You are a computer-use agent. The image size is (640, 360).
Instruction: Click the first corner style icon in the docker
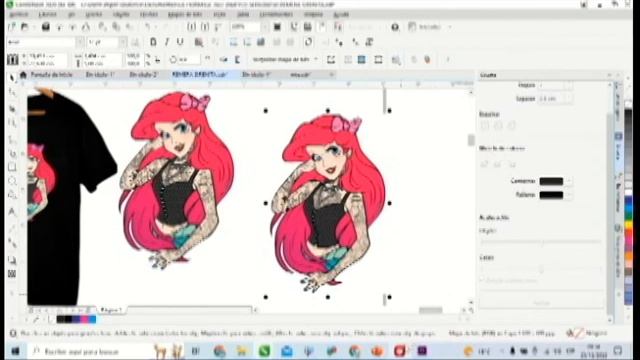tap(485, 126)
